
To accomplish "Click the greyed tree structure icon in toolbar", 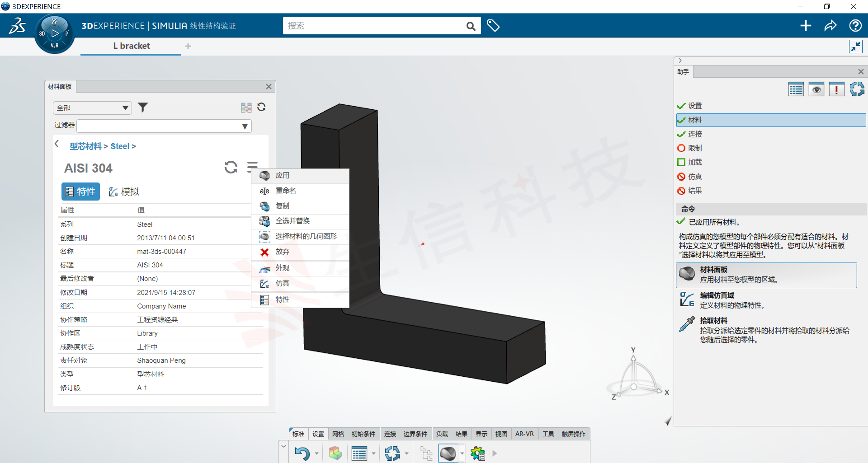I will point(426,453).
